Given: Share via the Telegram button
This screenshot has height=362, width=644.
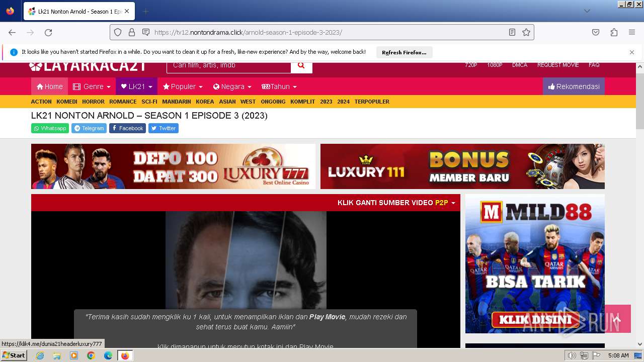Looking at the screenshot, I should (89, 128).
